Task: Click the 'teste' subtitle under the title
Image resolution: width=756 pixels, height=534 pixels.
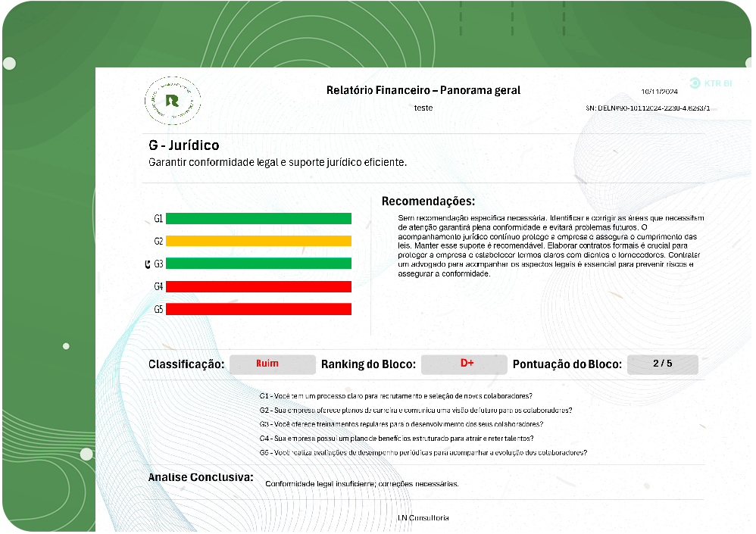Action: click(x=423, y=108)
